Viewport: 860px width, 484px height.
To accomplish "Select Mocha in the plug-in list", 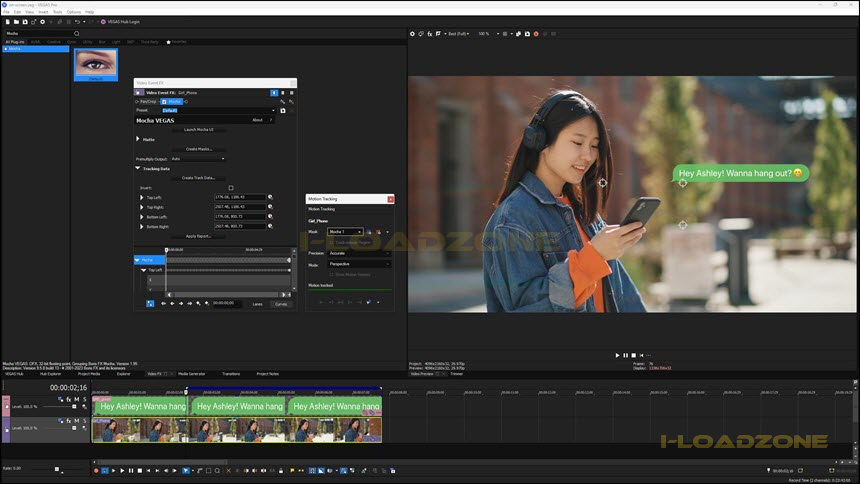I will (x=36, y=49).
